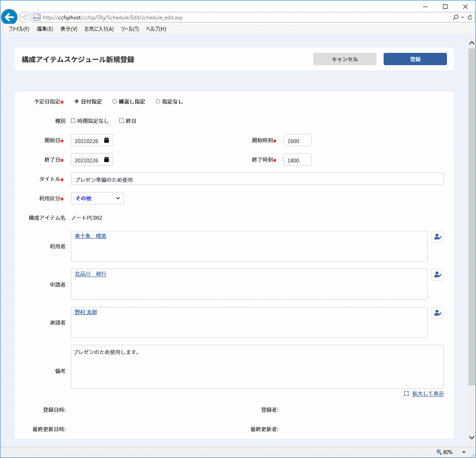Click the 拡大して表示 link
The width and height of the screenshot is (476, 458).
tap(428, 394)
